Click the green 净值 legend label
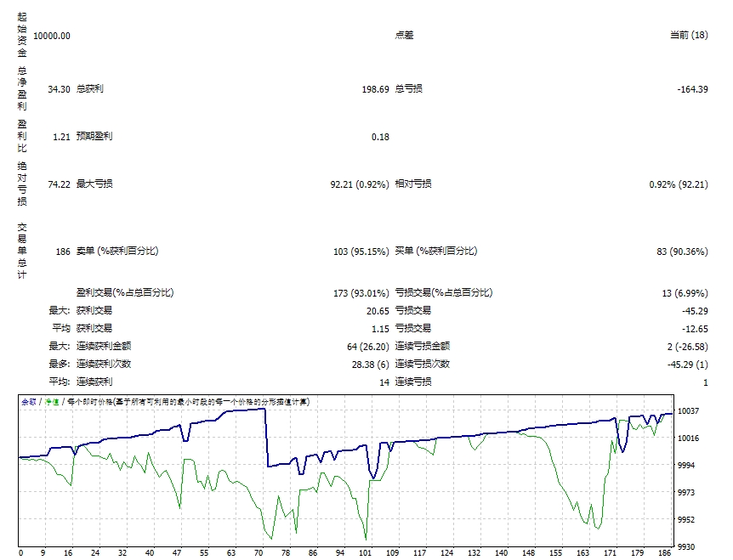 click(x=52, y=401)
